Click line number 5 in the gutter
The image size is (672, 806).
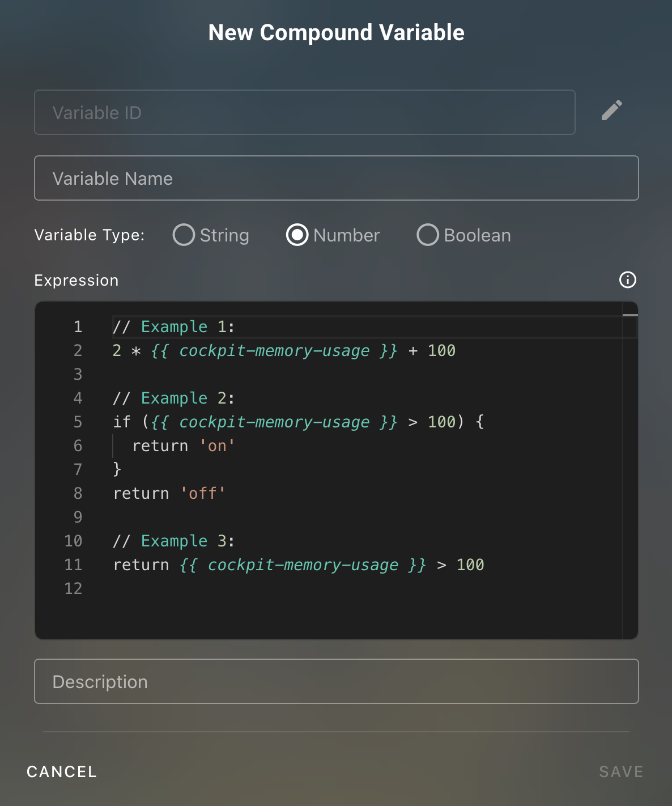[x=77, y=422]
